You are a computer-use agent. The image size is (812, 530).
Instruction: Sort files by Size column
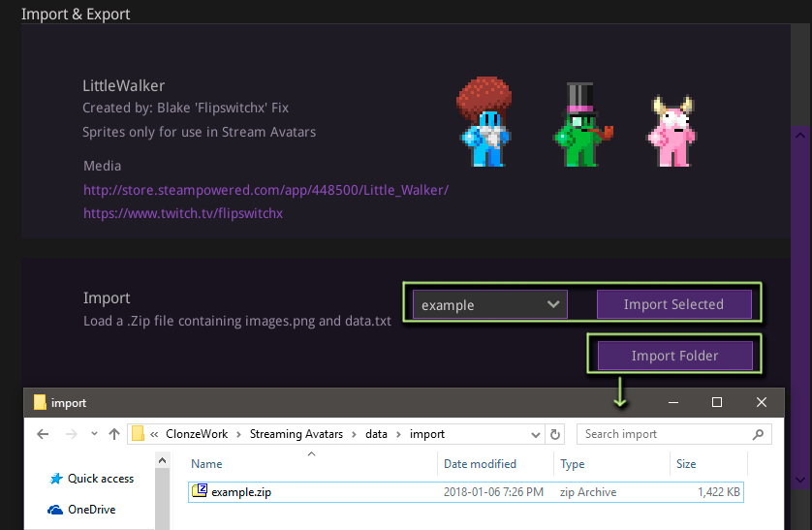coord(686,464)
